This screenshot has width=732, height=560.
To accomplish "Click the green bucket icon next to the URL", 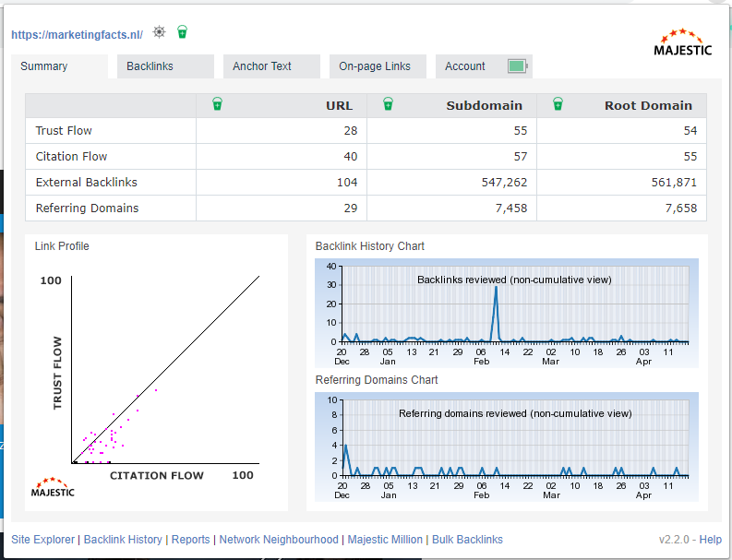I will [183, 32].
